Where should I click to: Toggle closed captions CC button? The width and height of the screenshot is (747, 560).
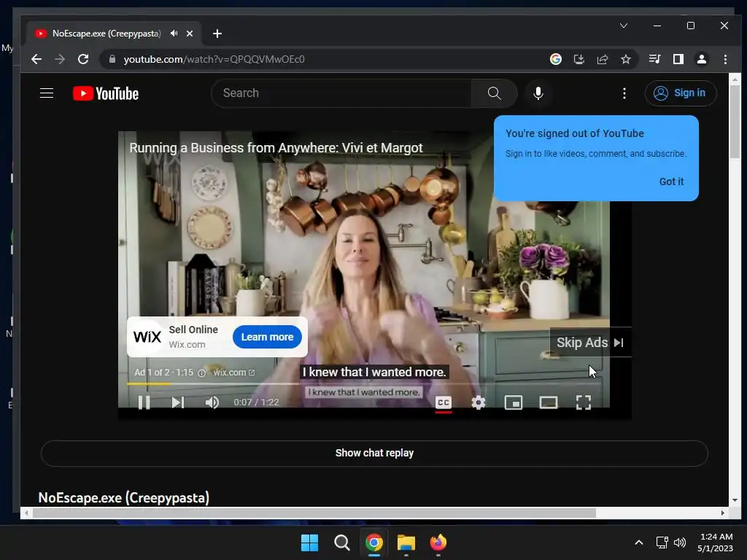point(443,402)
